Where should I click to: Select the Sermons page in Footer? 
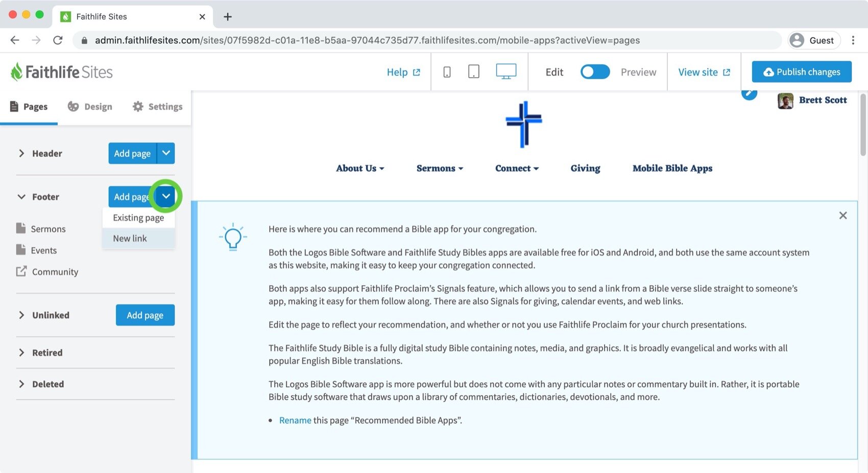click(x=41, y=229)
